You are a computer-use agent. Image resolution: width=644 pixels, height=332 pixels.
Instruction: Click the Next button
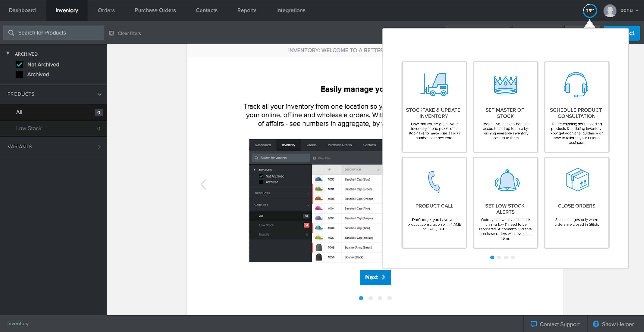[x=375, y=277]
